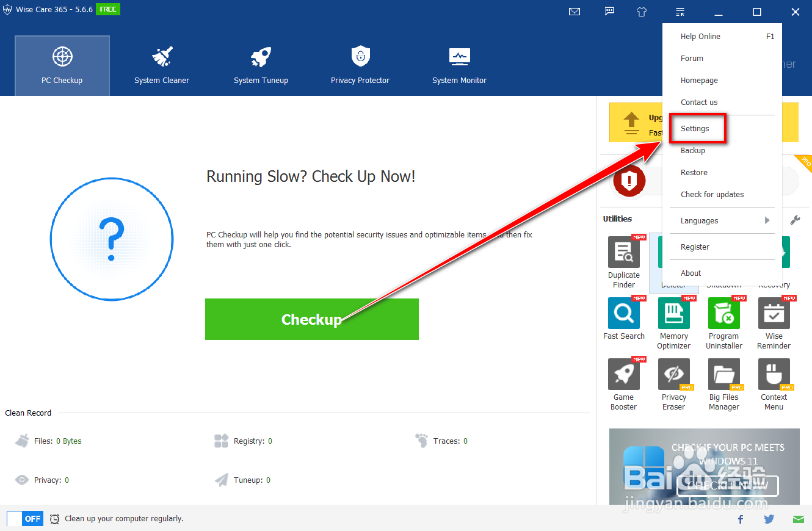812x531 pixels.
Task: Open Fast Search utility
Action: pos(624,319)
